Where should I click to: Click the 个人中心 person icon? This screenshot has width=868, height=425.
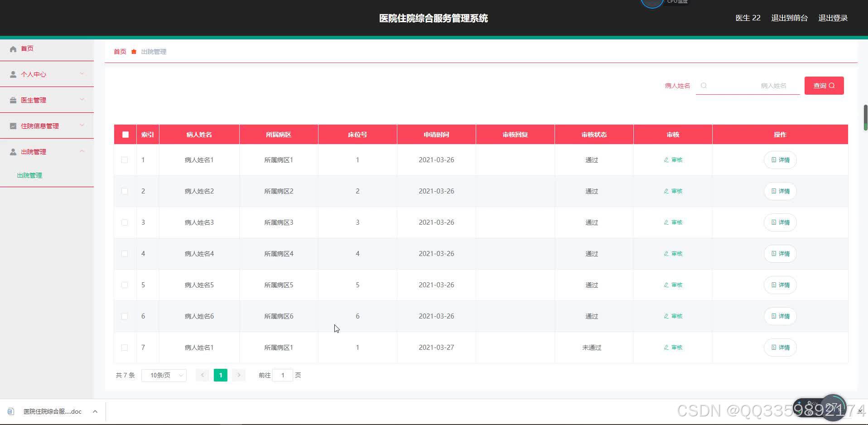[13, 74]
